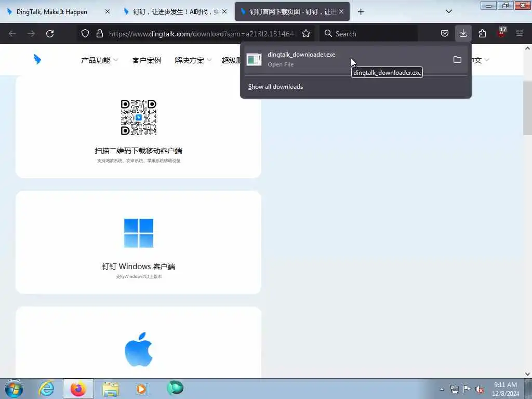Image resolution: width=532 pixels, height=399 pixels.
Task: Open the media player taskbar icon
Action: 142,389
